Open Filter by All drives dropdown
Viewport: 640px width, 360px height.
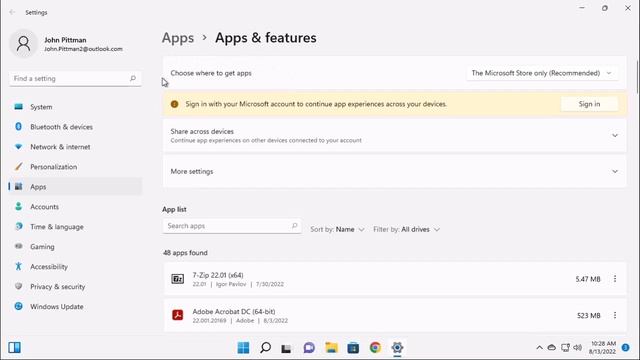[x=407, y=229]
